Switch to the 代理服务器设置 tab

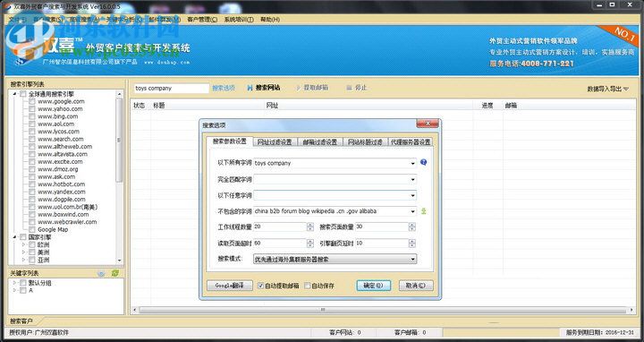pyautogui.click(x=411, y=142)
